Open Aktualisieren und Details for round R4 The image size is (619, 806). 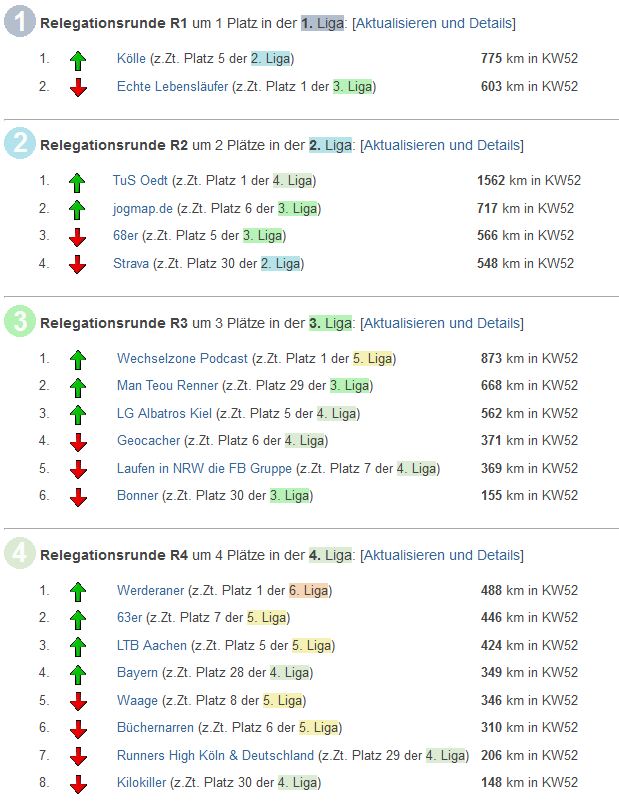tap(441, 555)
